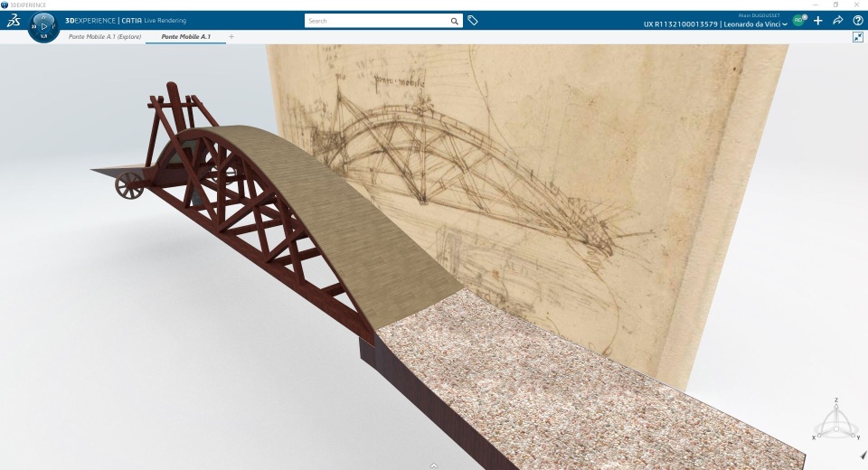Switch to Ponte Mobile A.1 (Explore) tab
This screenshot has width=868, height=470.
[x=105, y=36]
